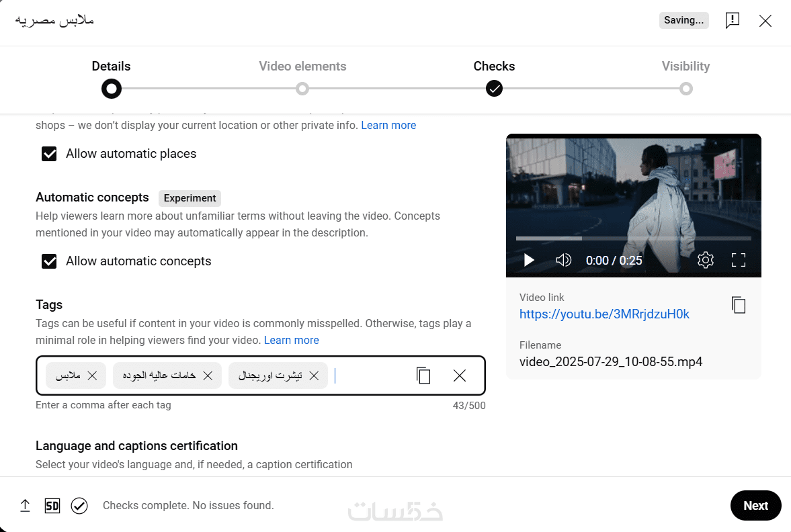Screen dimensions: 791x532
Task: Click the Automatic concepts heading
Action: (x=92, y=197)
